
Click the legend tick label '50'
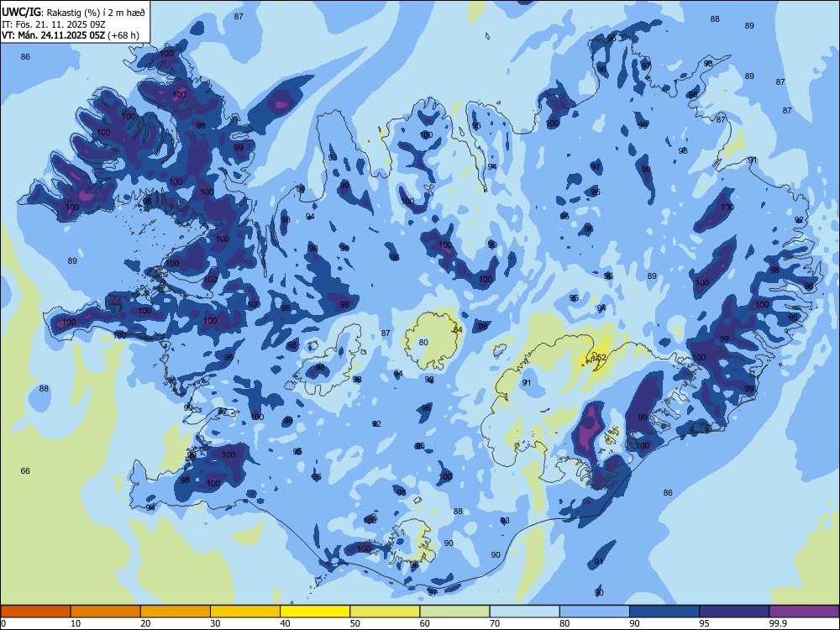tap(355, 623)
